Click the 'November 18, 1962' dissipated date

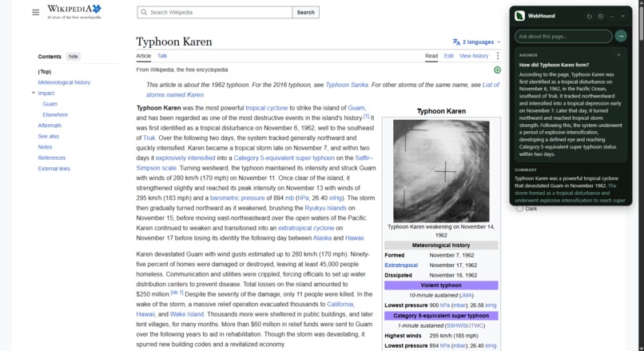(453, 275)
